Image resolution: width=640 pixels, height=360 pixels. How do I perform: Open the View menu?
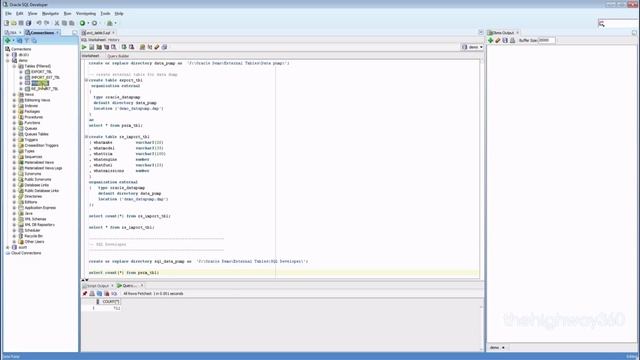(32, 13)
